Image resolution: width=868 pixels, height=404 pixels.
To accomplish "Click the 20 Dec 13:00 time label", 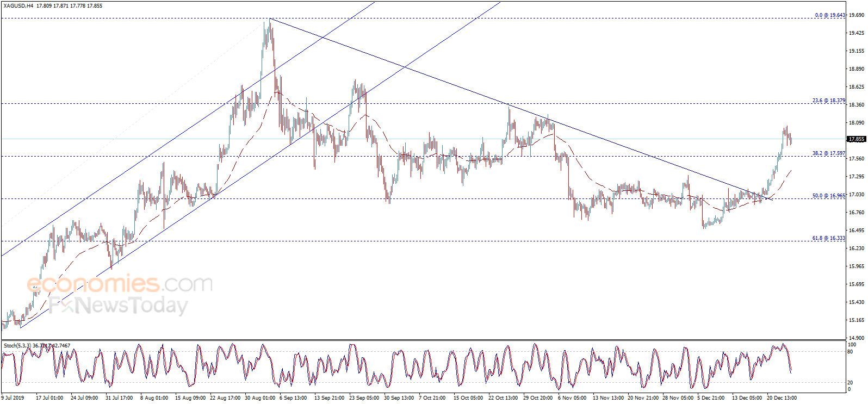I will 782,398.
